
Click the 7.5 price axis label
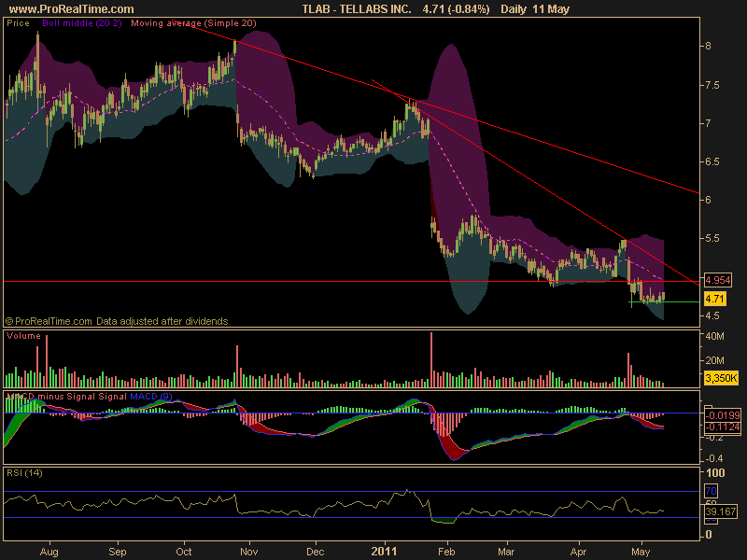pos(712,85)
